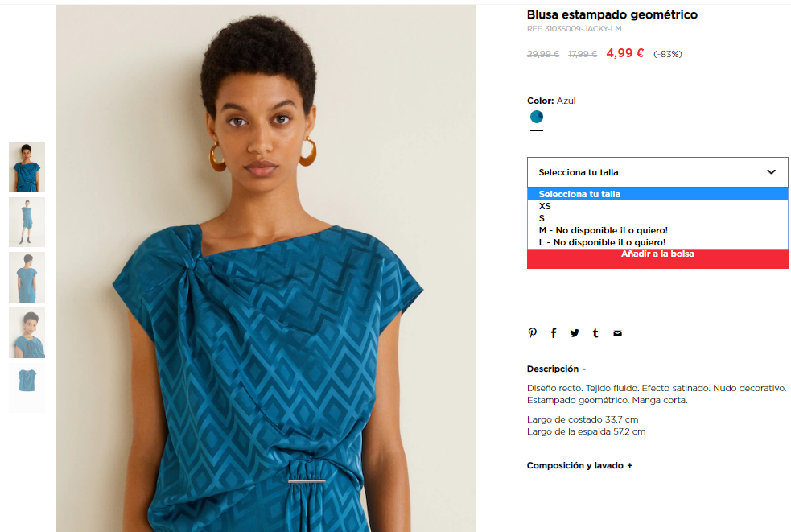Select the Azul blue color swatch
791x532 pixels.
point(537,117)
